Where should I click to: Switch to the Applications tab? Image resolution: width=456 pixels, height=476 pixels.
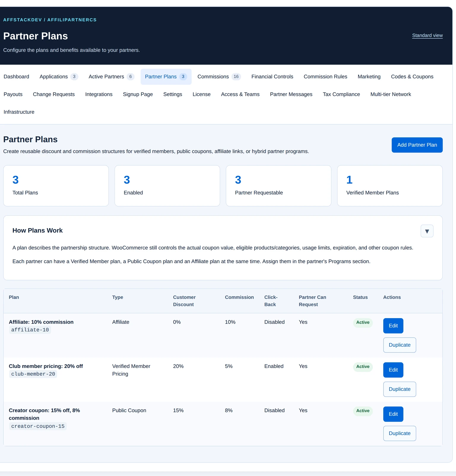tap(59, 77)
